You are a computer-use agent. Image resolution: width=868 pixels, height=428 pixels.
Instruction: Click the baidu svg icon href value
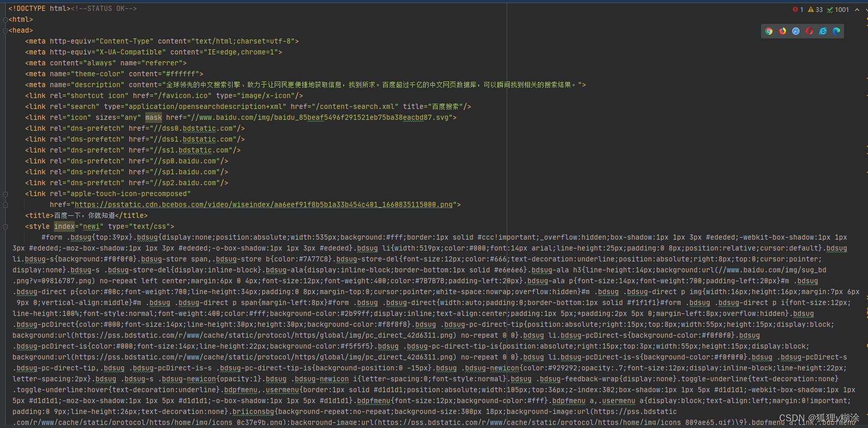point(320,118)
